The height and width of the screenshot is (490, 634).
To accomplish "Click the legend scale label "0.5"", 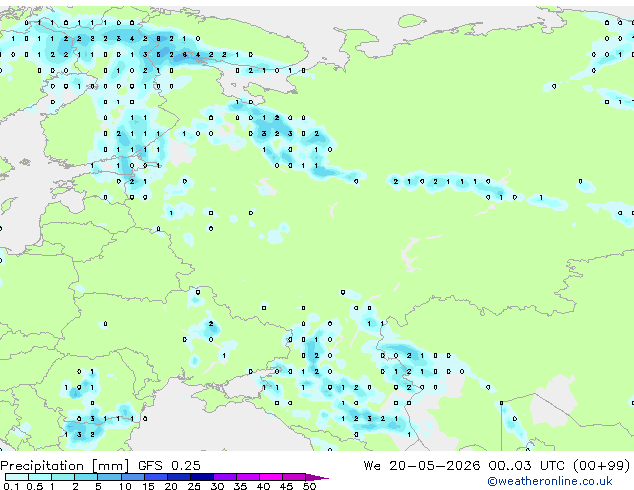I will pos(34,486).
